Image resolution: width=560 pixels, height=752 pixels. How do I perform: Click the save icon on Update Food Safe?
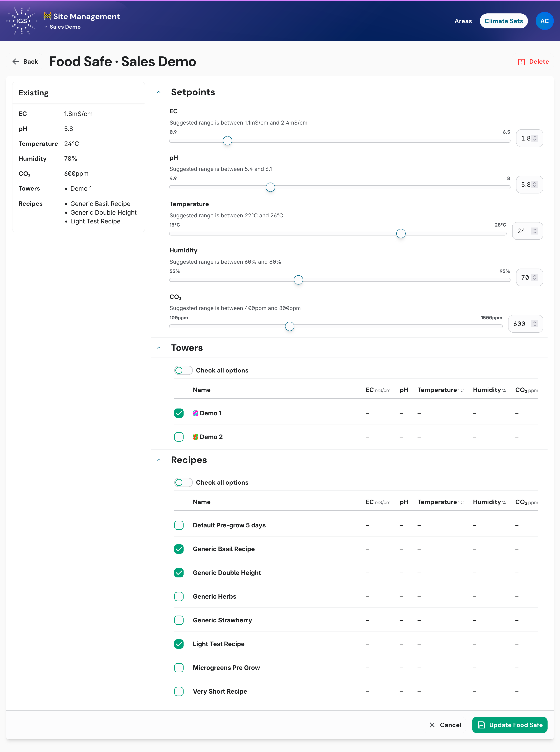481,725
